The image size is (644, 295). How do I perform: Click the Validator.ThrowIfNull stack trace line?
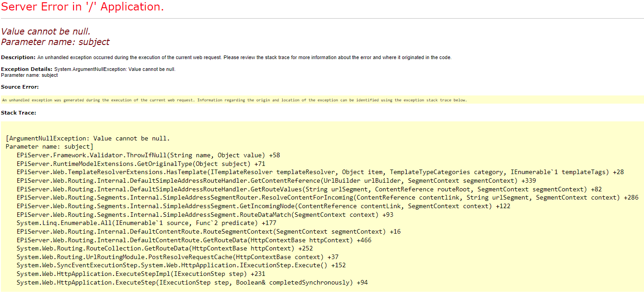tap(148, 155)
